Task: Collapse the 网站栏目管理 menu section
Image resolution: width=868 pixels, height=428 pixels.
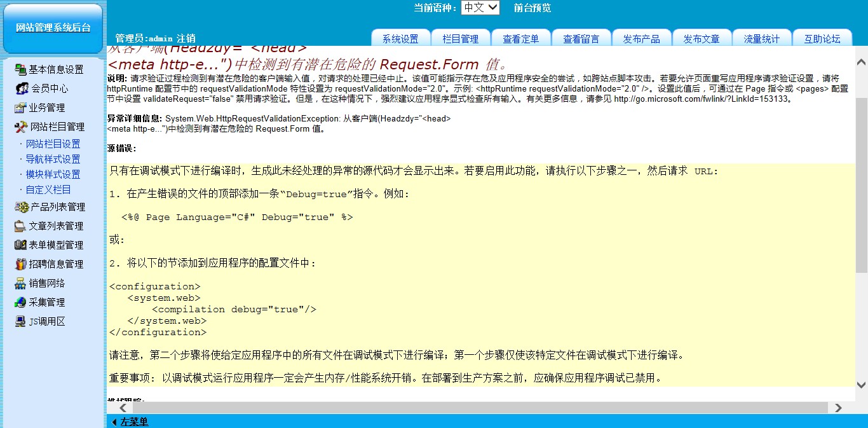Action: pos(57,127)
